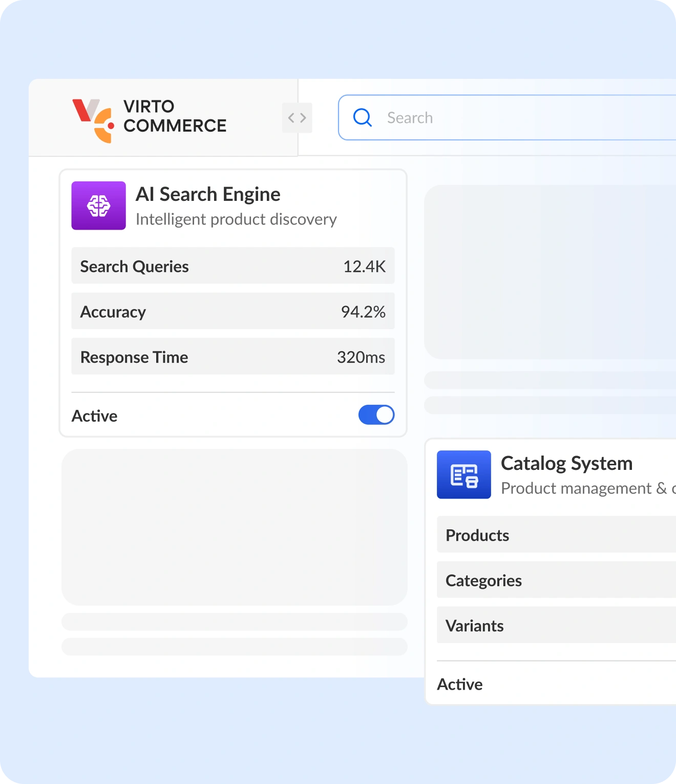This screenshot has width=676, height=784.
Task: Expand the Products row in Catalog System
Action: (555, 534)
